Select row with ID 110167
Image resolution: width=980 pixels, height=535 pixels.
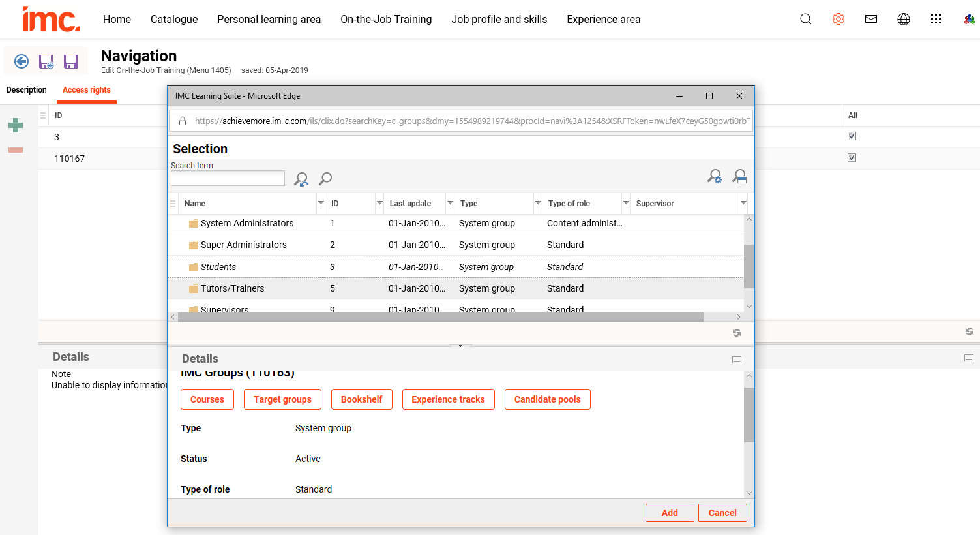point(103,159)
